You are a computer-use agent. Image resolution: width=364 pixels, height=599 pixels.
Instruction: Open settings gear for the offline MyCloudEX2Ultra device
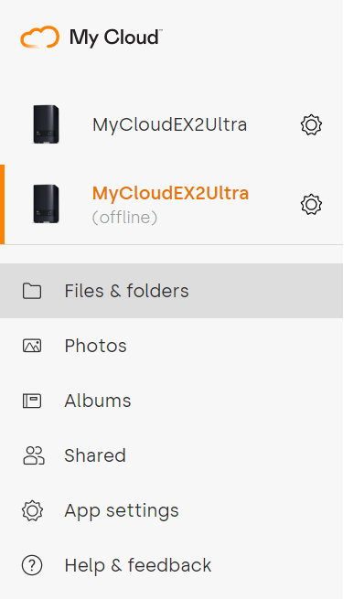311,204
